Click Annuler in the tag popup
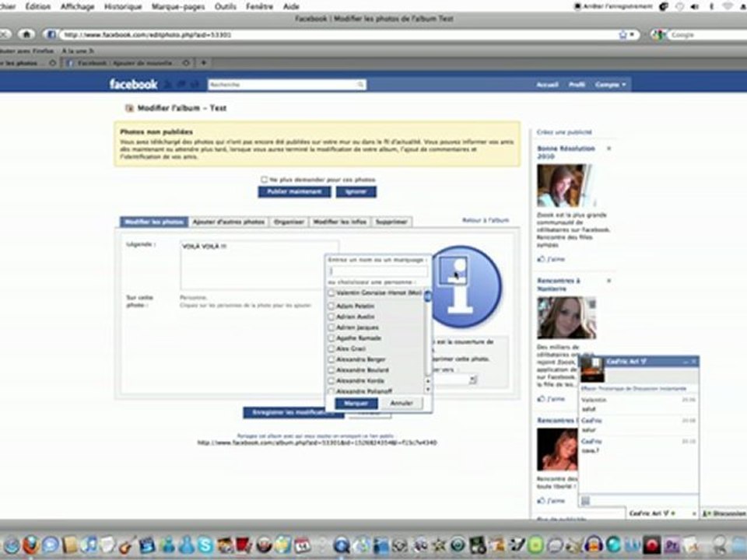747x560 pixels. point(402,404)
